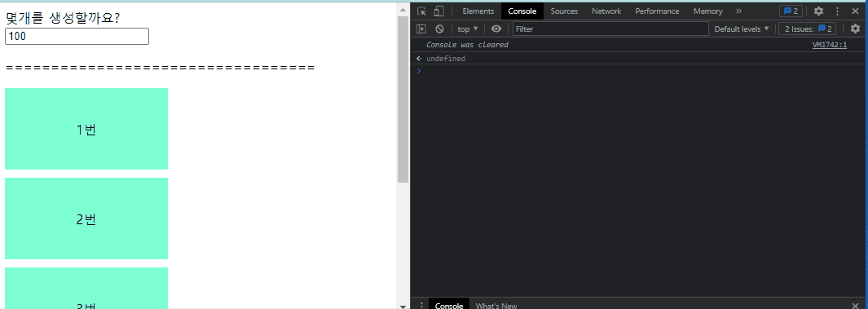Switch to the Network tab
This screenshot has height=309, width=868.
tap(606, 11)
